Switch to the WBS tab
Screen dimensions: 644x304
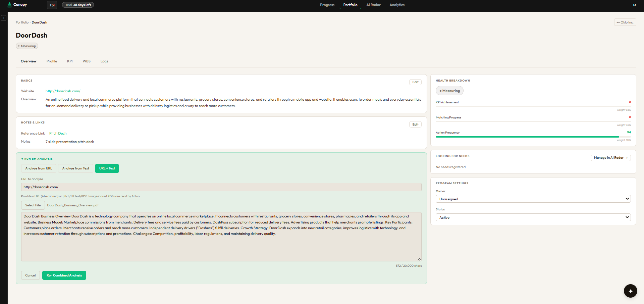(87, 61)
